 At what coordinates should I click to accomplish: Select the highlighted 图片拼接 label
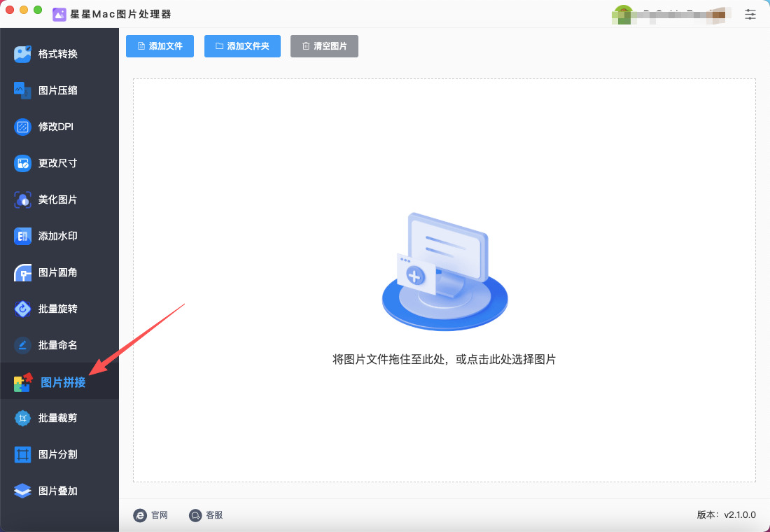63,383
